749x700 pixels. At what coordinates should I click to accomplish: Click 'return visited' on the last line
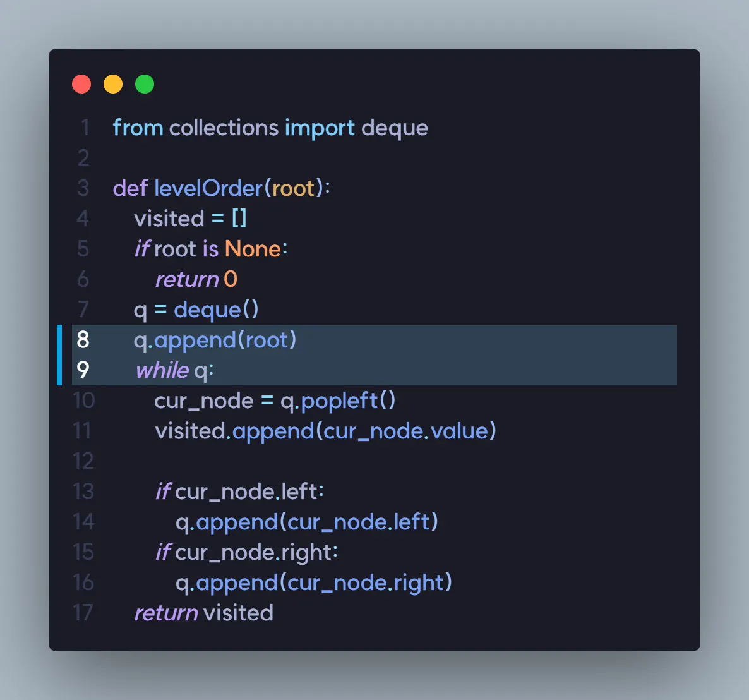[x=203, y=613]
